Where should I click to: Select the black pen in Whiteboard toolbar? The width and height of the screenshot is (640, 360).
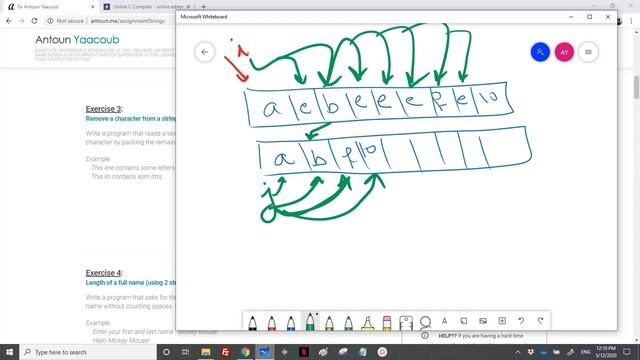coord(253,322)
